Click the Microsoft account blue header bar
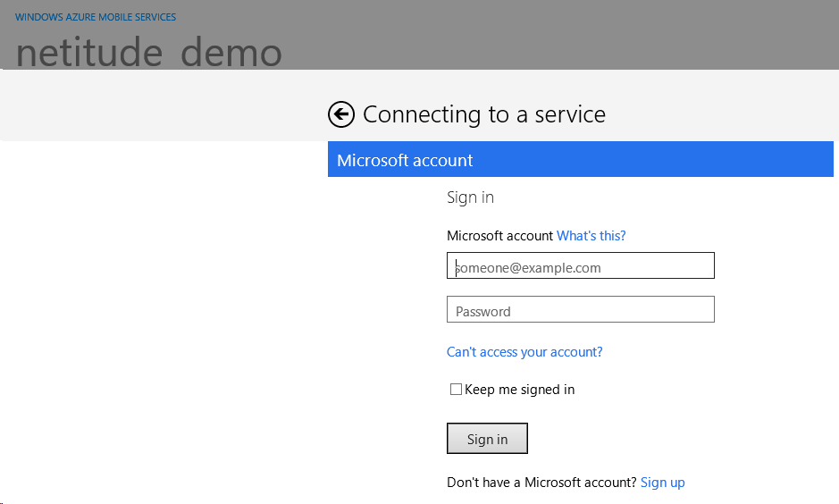This screenshot has height=504, width=839. [581, 159]
